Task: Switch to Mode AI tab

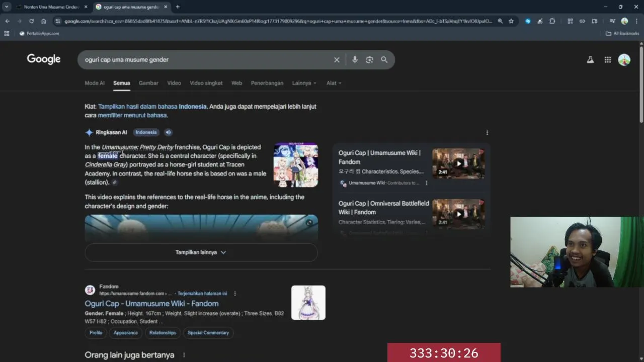Action: tap(95, 83)
